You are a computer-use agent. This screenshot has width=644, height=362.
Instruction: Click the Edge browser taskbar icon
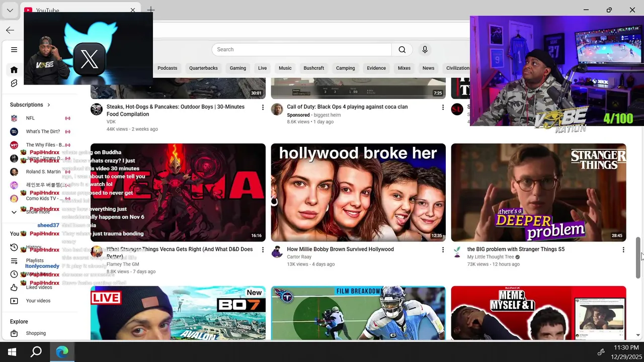click(x=62, y=352)
